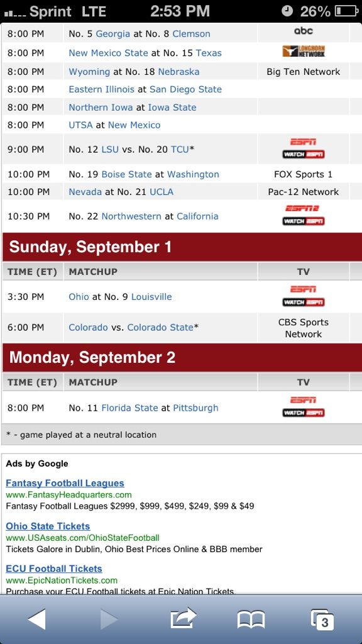Open the Pittsburgh team link
The height and width of the screenshot is (644, 362).
click(195, 408)
